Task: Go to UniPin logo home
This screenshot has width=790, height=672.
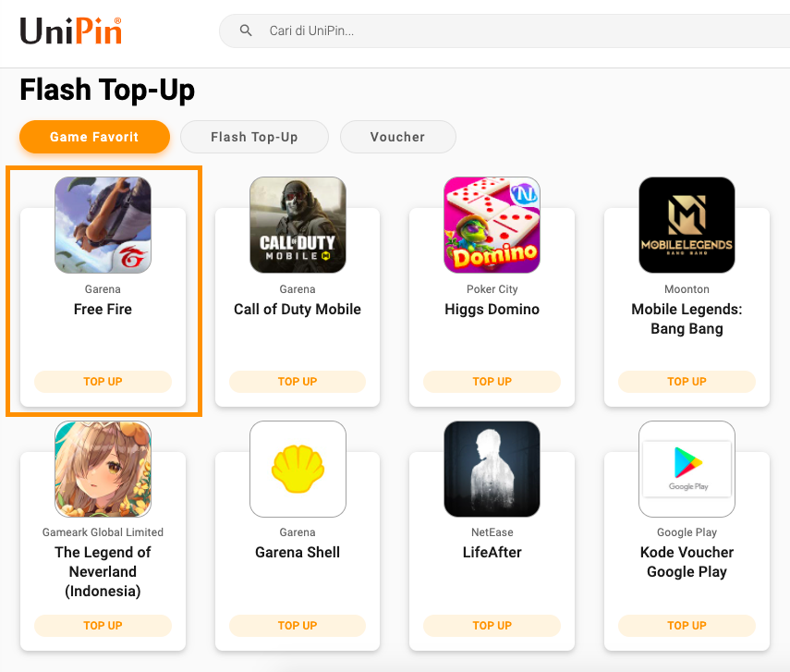Action: (x=71, y=31)
